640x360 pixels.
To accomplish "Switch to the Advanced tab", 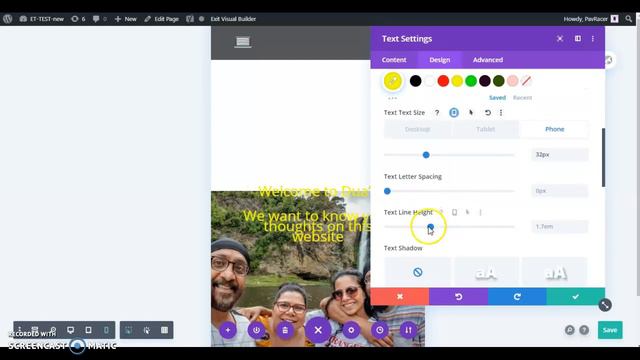I will pos(488,60).
